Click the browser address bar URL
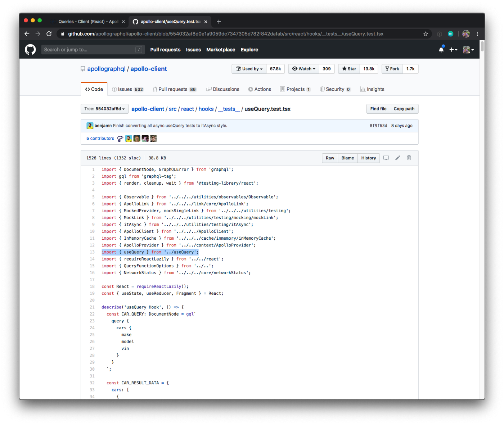 pyautogui.click(x=226, y=34)
